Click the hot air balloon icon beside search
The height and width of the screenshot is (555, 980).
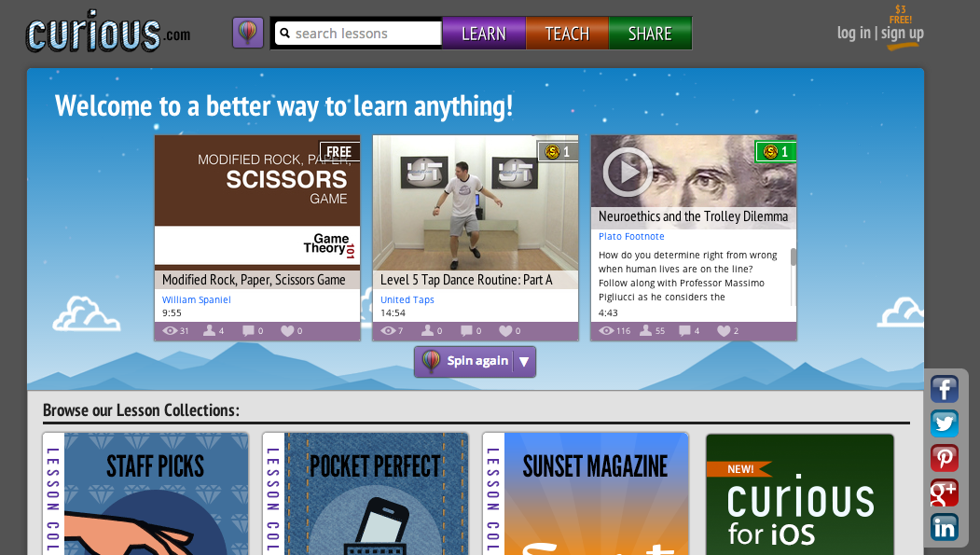coord(247,33)
